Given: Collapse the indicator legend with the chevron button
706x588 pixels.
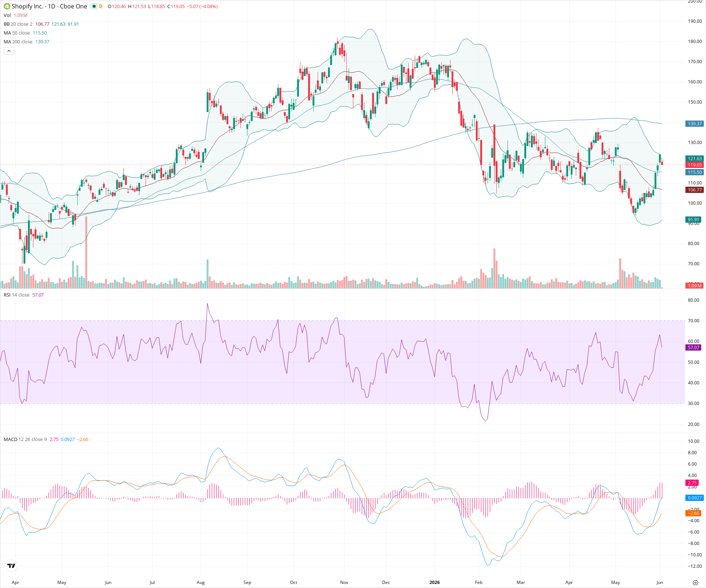Looking at the screenshot, I should 9,51.
